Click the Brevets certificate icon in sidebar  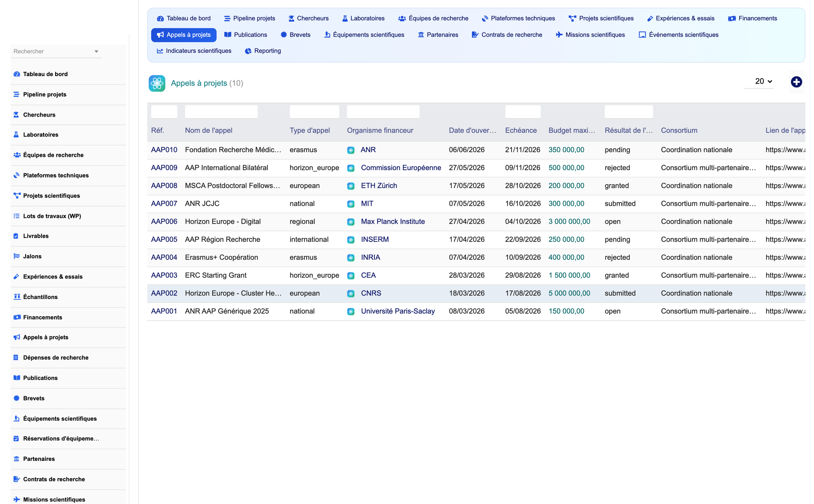pyautogui.click(x=17, y=398)
